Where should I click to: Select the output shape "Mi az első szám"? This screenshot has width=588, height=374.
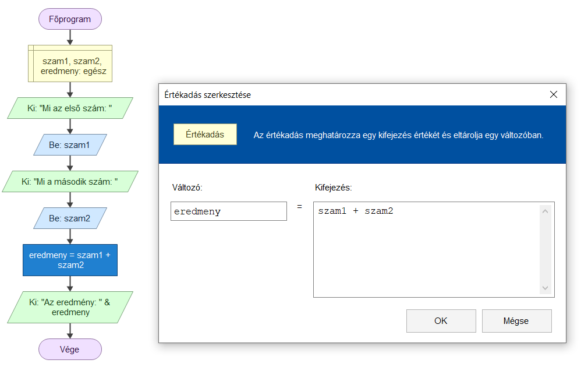(70, 108)
